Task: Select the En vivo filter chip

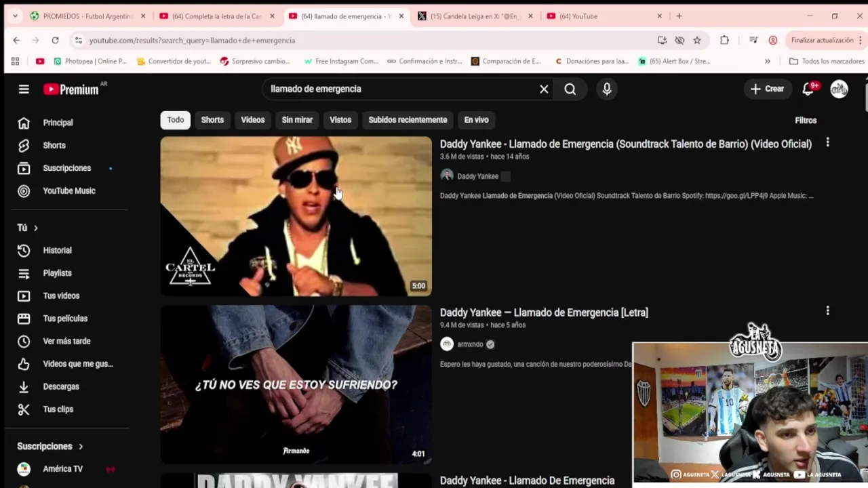Action: click(x=476, y=120)
